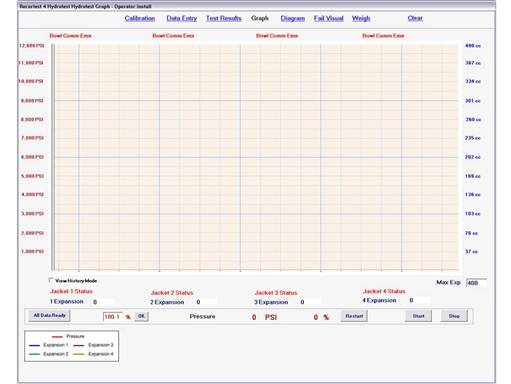Click the 37 cc axis label
Image resolution: width=511 pixels, height=384 pixels.
(x=471, y=251)
